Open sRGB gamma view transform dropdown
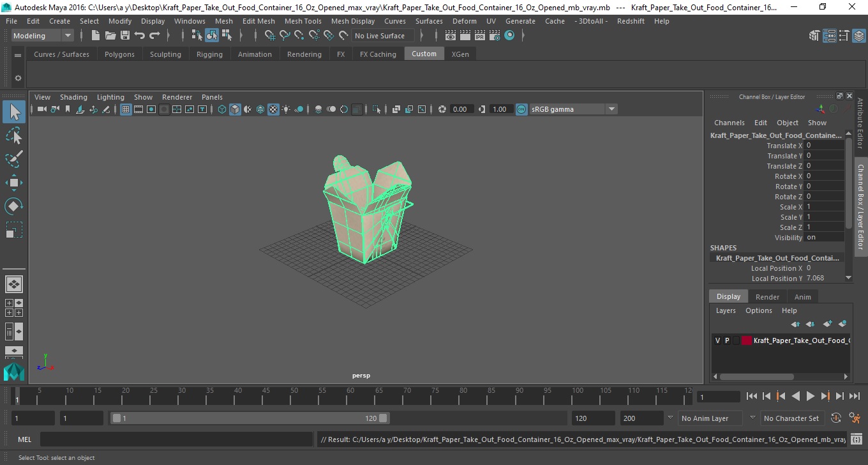This screenshot has height=465, width=868. 573,109
